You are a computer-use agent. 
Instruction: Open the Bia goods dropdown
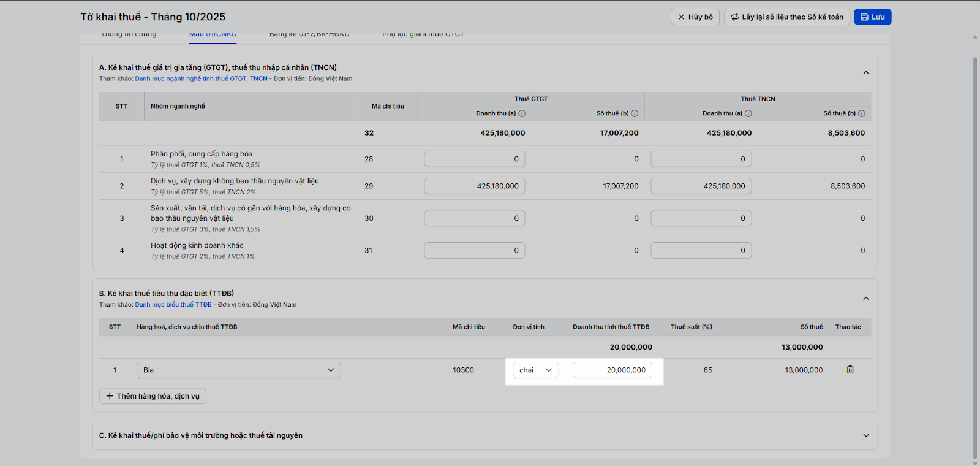click(x=238, y=370)
